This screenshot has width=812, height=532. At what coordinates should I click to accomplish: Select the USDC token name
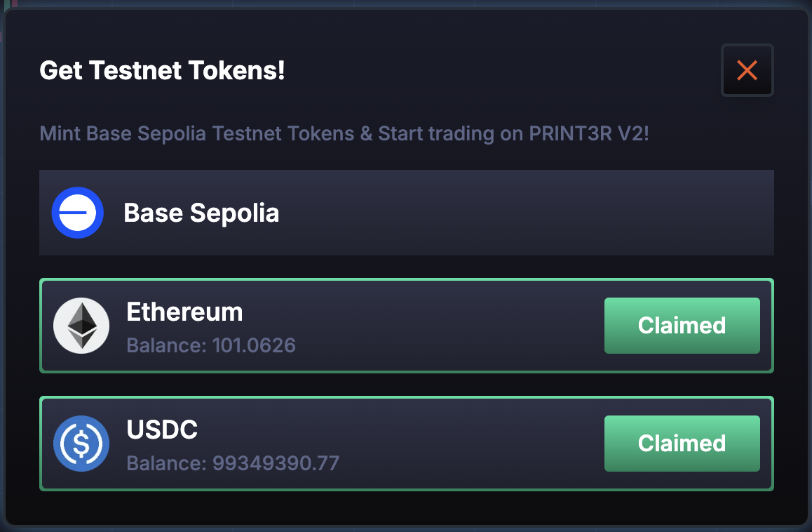coord(162,430)
